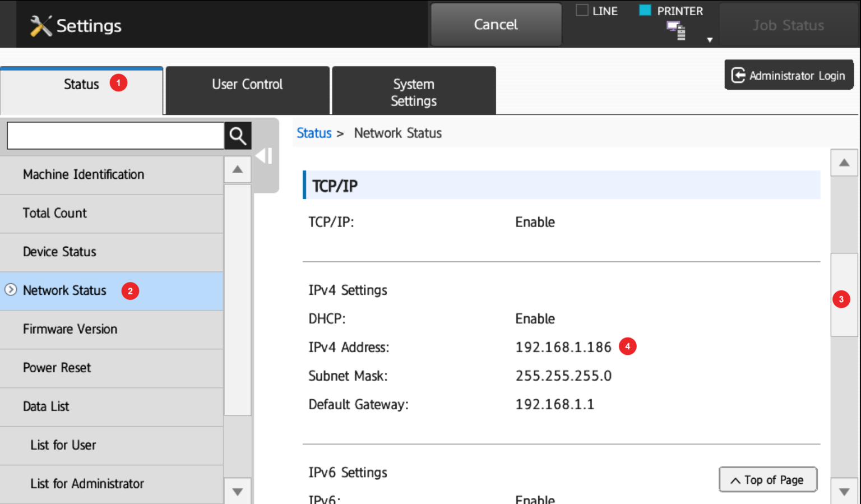
Task: Follow the Status breadcrumb link
Action: point(313,133)
